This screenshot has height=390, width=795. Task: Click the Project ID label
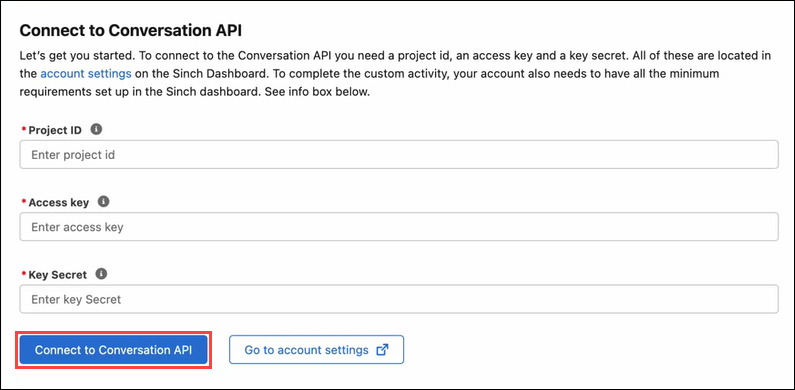(x=55, y=130)
